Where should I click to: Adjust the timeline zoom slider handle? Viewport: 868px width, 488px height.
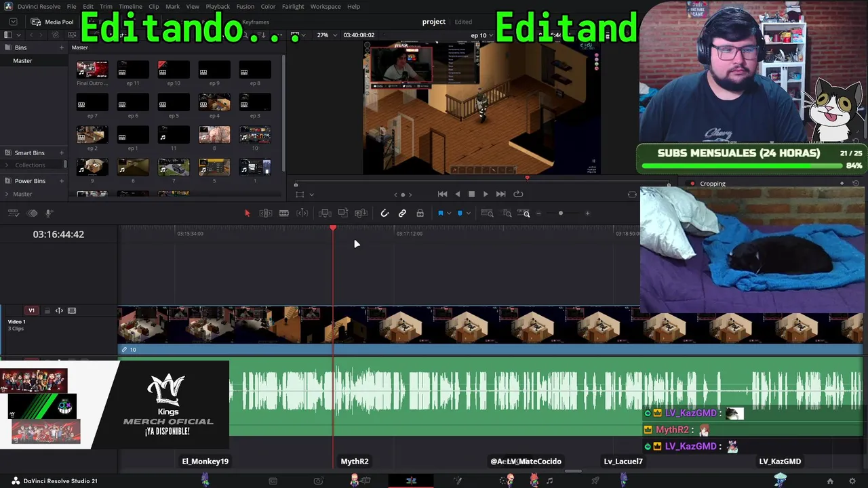click(x=560, y=213)
